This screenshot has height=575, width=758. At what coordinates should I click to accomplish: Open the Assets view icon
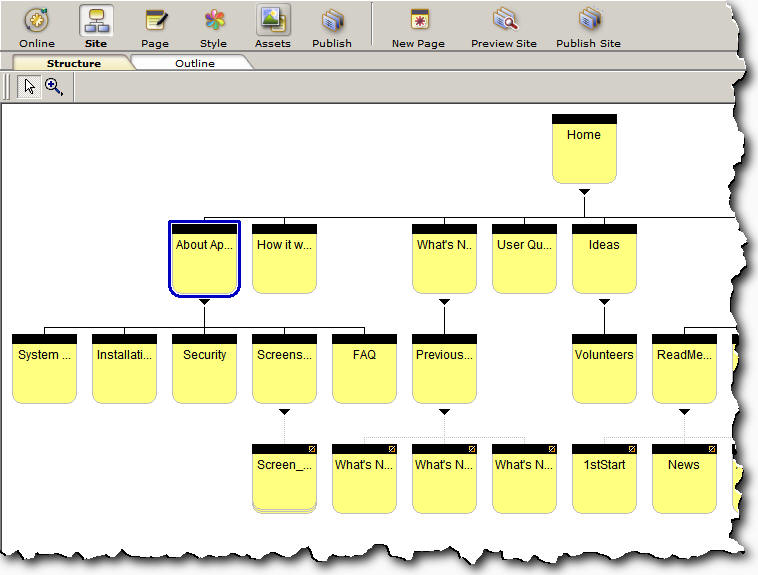click(x=273, y=20)
